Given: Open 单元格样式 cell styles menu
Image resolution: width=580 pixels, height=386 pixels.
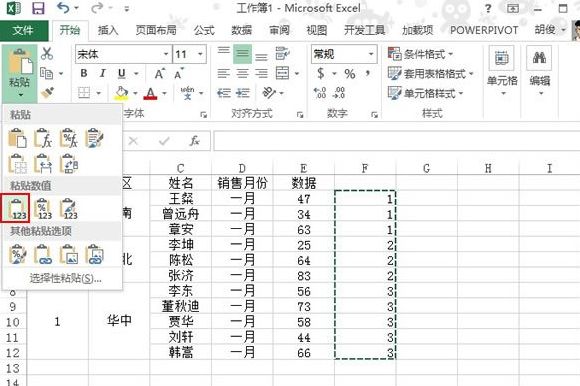Looking at the screenshot, I should click(425, 93).
